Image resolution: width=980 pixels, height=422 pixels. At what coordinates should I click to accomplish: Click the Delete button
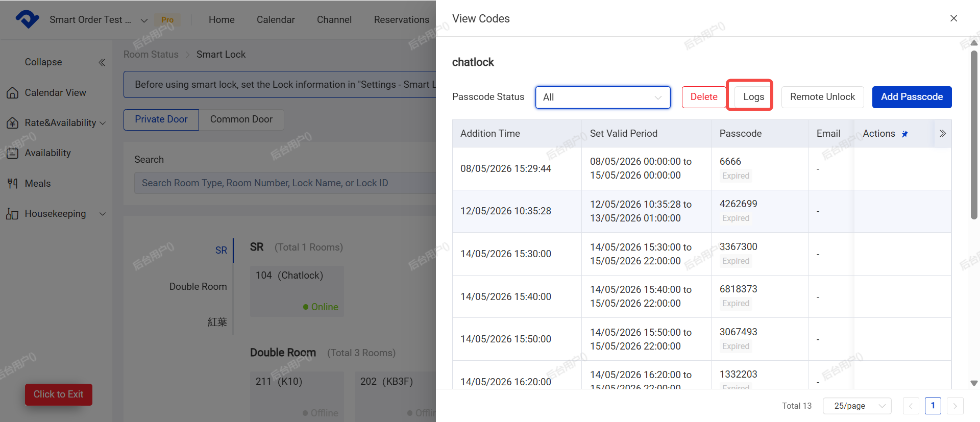click(704, 97)
